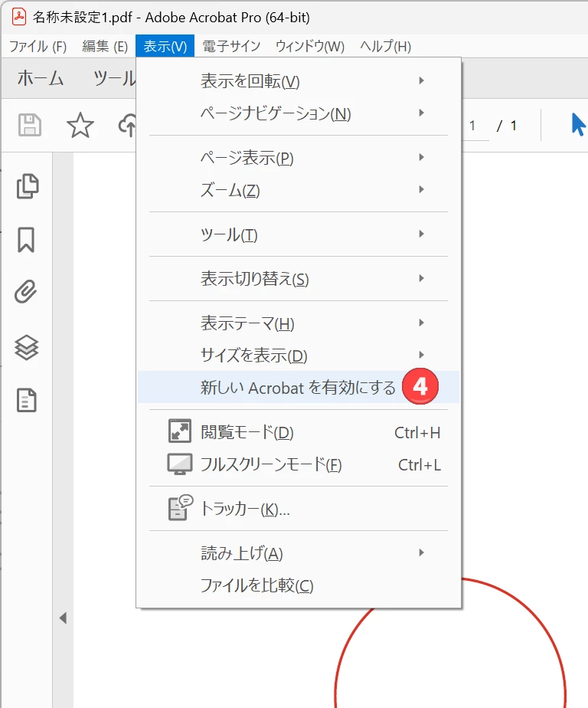Select ファイルを比較(C) entry

click(x=299, y=585)
